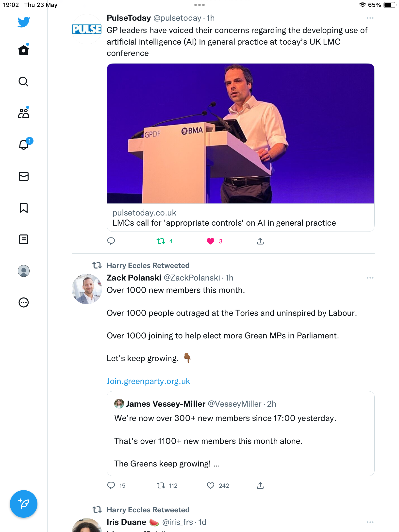Share the Zack Polanski tweet
The image size is (399, 532).
[260, 485]
